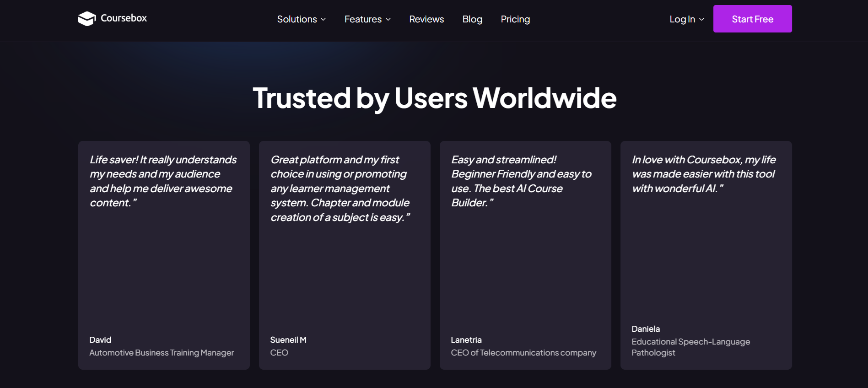Click the Trusted by Users Worldwide heading

click(x=434, y=98)
